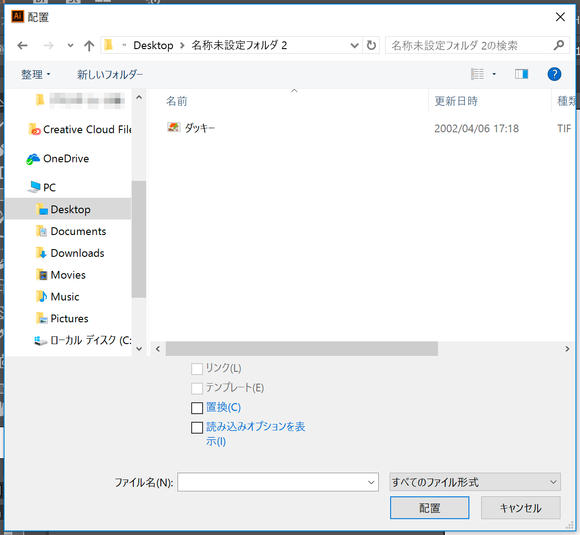Enable 読み込みオプションを表示(I) checkbox

pyautogui.click(x=197, y=427)
